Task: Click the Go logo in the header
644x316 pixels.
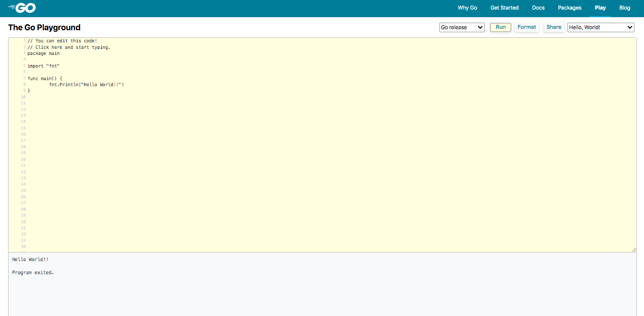Action: point(22,8)
